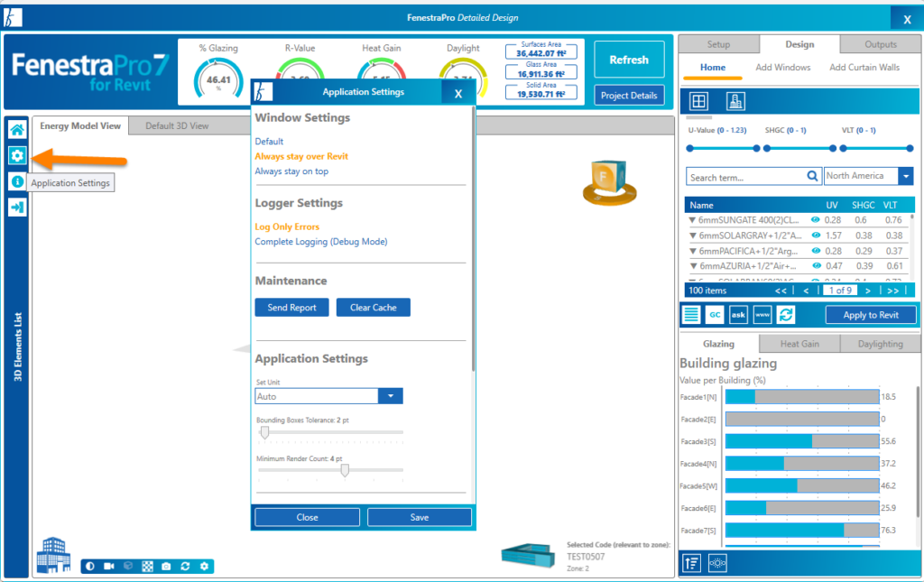Toggle eye icon for 6mmAZURIA row
924x582 pixels.
pos(817,265)
